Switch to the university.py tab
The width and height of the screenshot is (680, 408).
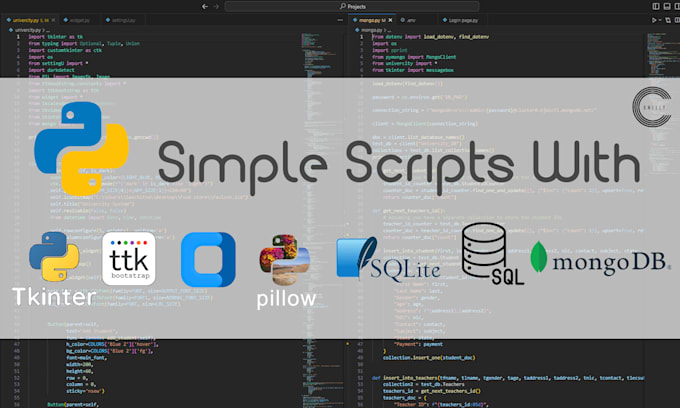coord(29,20)
